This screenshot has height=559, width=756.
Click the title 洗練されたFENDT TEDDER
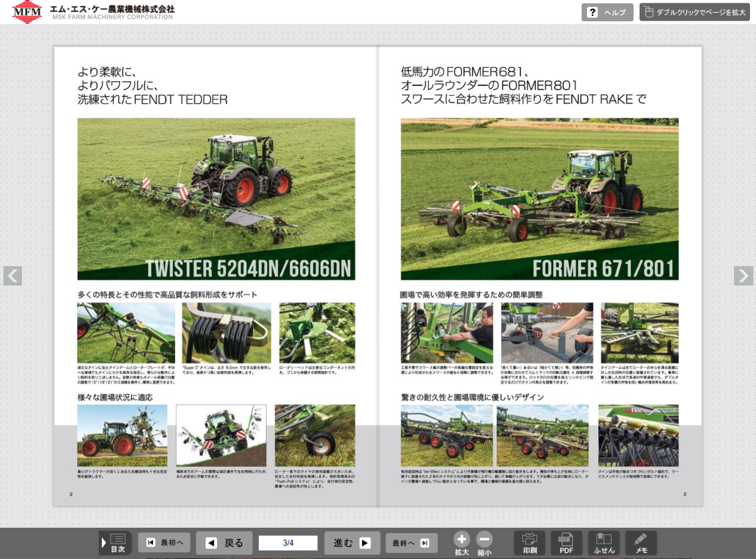[x=152, y=99]
